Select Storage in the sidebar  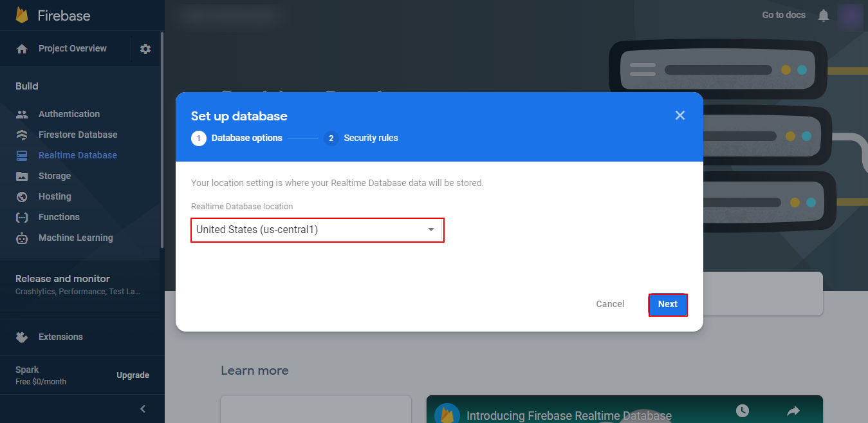[x=55, y=176]
